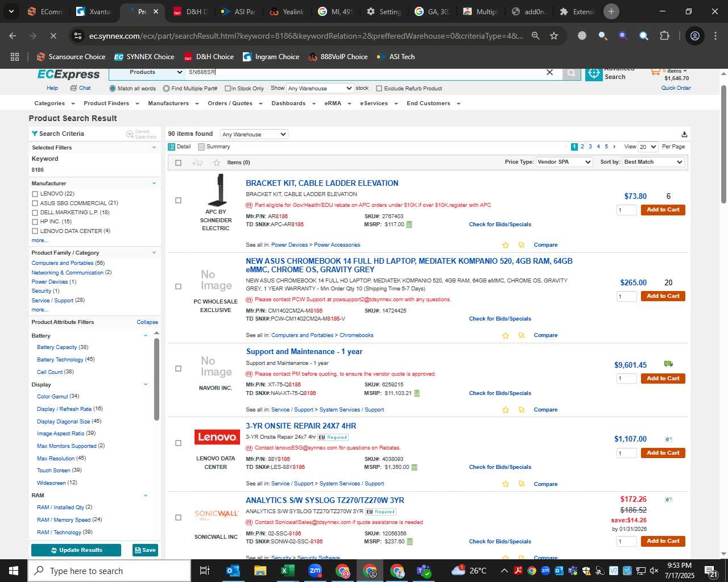Open Zoom from the taskbar
Viewport: 728px width, 582px height.
315,571
